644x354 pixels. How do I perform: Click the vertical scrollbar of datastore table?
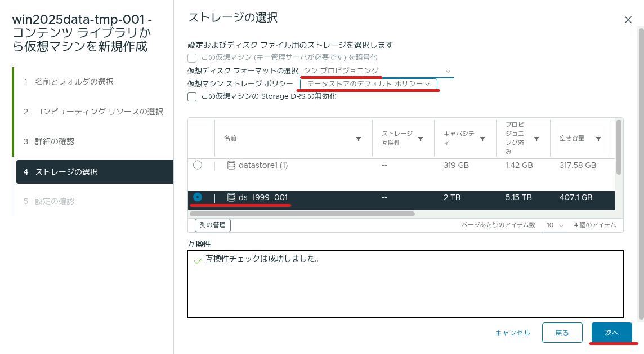click(619, 147)
